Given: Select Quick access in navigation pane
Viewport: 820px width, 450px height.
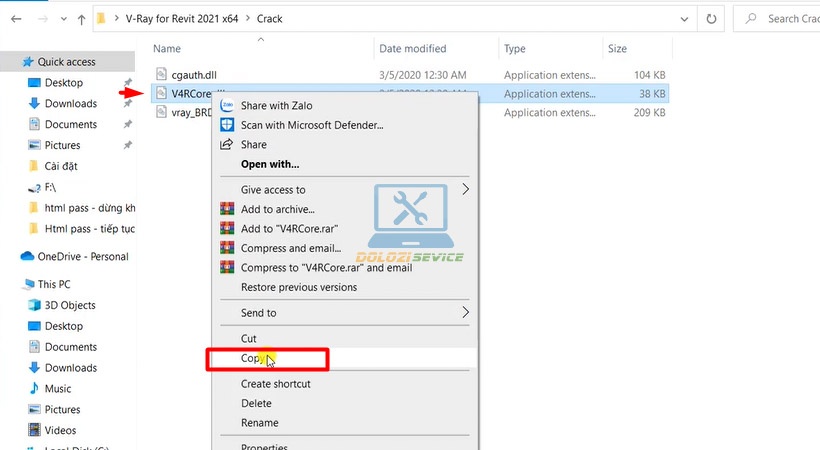Looking at the screenshot, I should pos(66,62).
